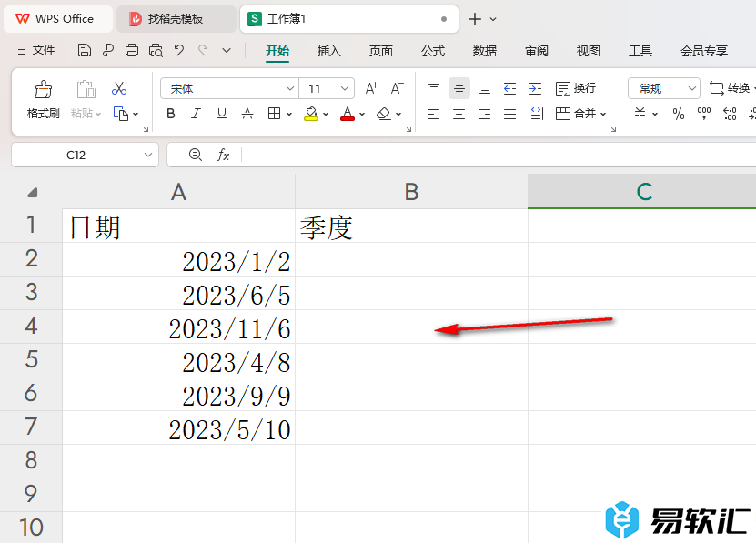Open Print Preview icon
756x543 pixels.
pos(156,50)
